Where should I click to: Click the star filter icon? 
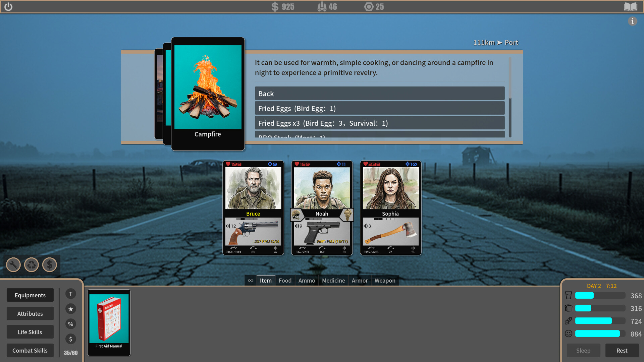pyautogui.click(x=70, y=309)
